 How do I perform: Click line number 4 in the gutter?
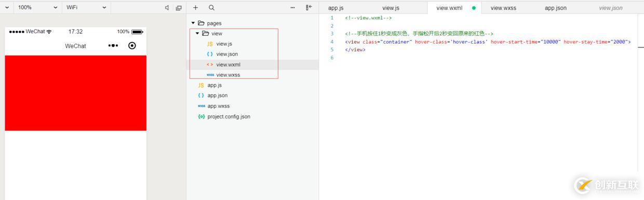tap(332, 42)
